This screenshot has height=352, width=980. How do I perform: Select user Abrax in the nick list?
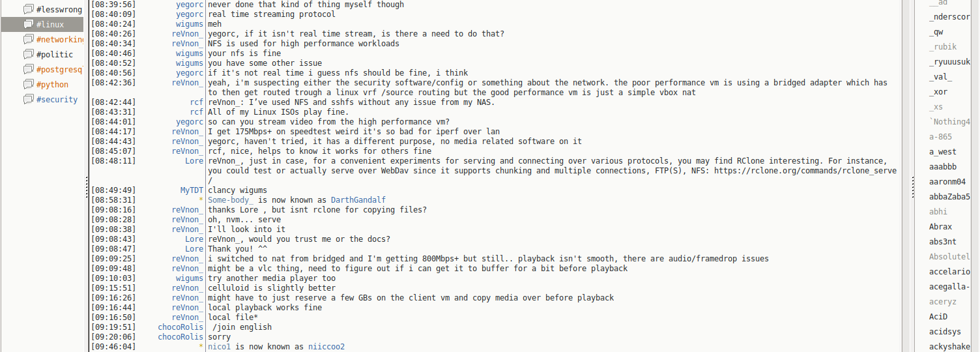coord(940,227)
